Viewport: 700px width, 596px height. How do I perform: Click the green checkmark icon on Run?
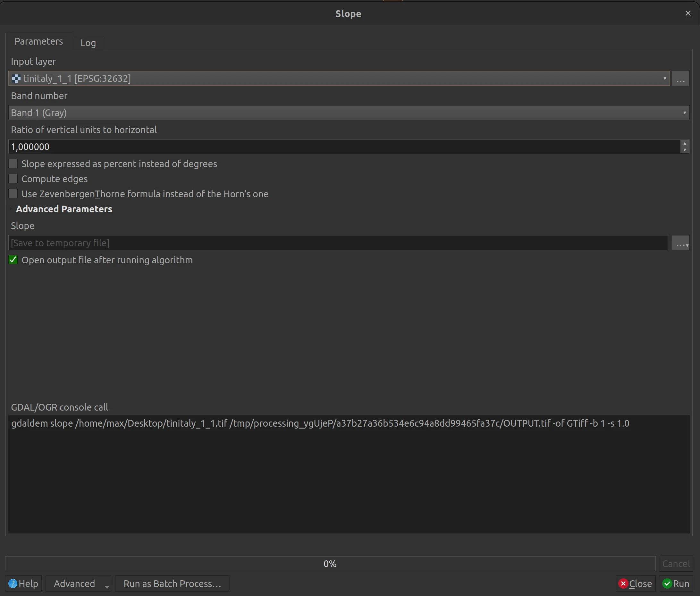[x=667, y=583]
